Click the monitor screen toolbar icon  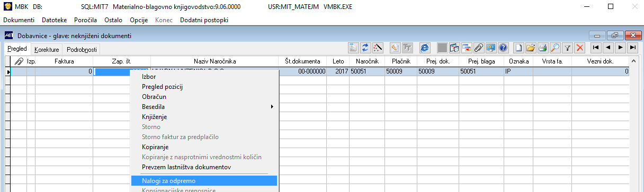tap(491, 48)
